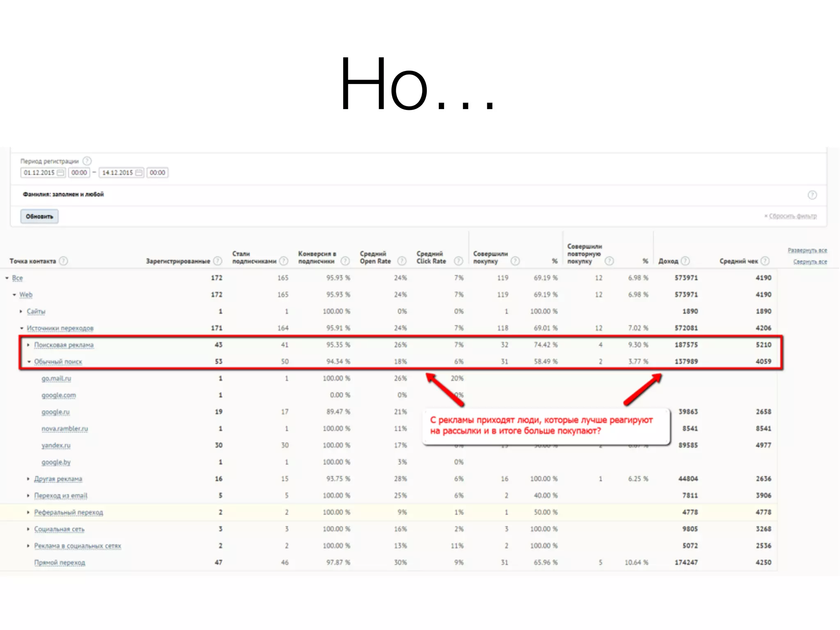Click help icon beside Зарегистрированные column
840x630 pixels.
tap(218, 261)
